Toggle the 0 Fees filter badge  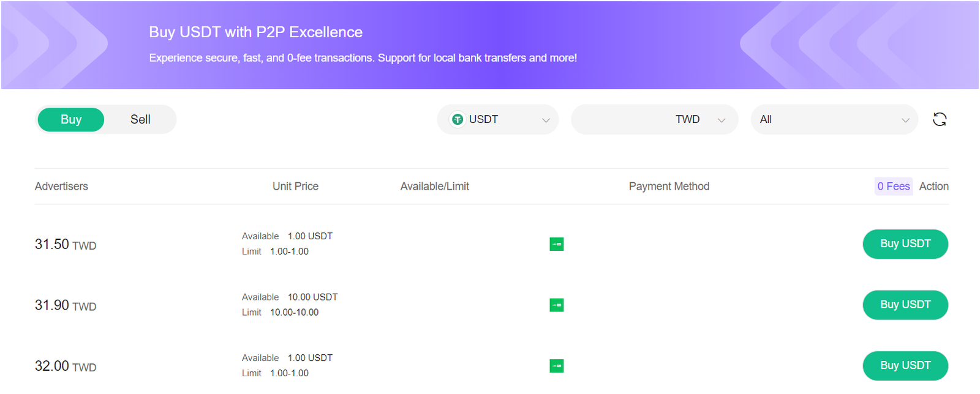click(x=893, y=186)
